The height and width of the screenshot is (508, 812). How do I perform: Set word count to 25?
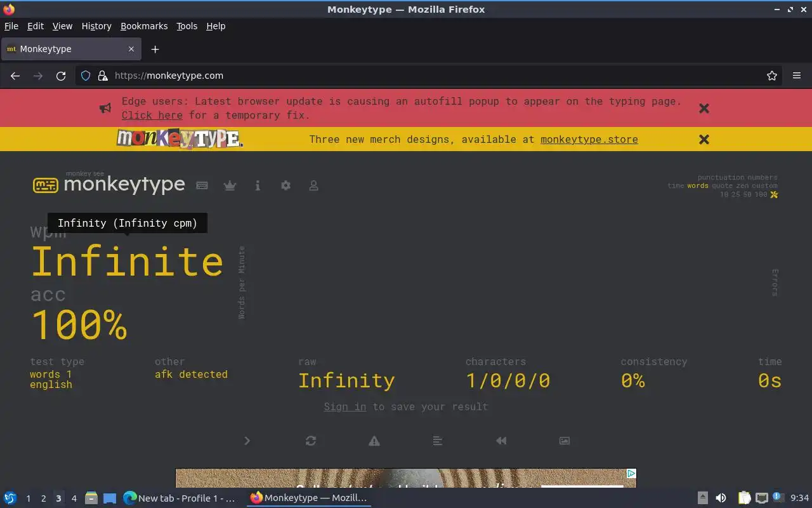pyautogui.click(x=737, y=194)
